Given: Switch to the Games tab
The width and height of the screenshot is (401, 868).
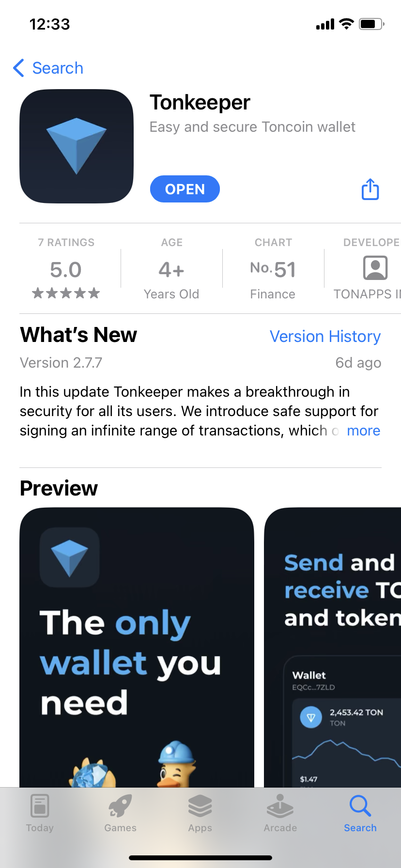Looking at the screenshot, I should click(120, 813).
